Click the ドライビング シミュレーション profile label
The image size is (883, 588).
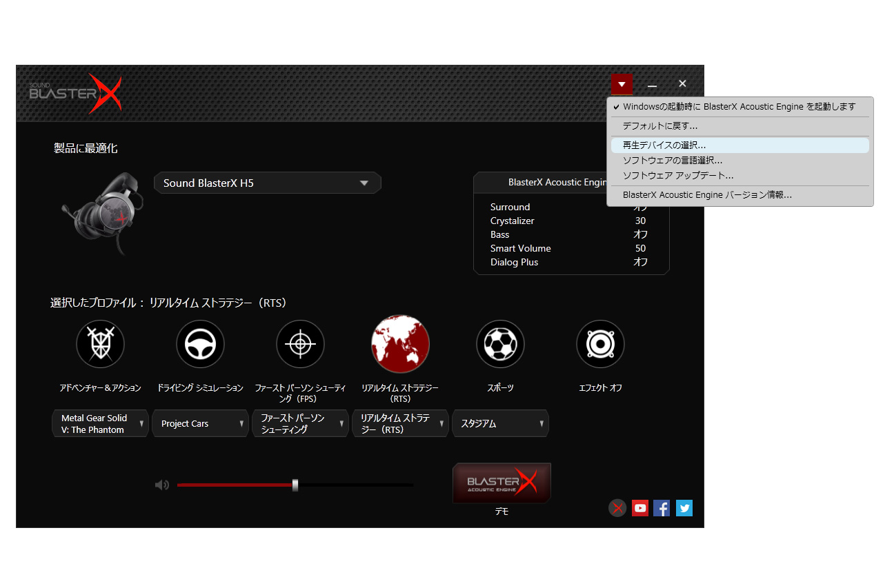[200, 388]
